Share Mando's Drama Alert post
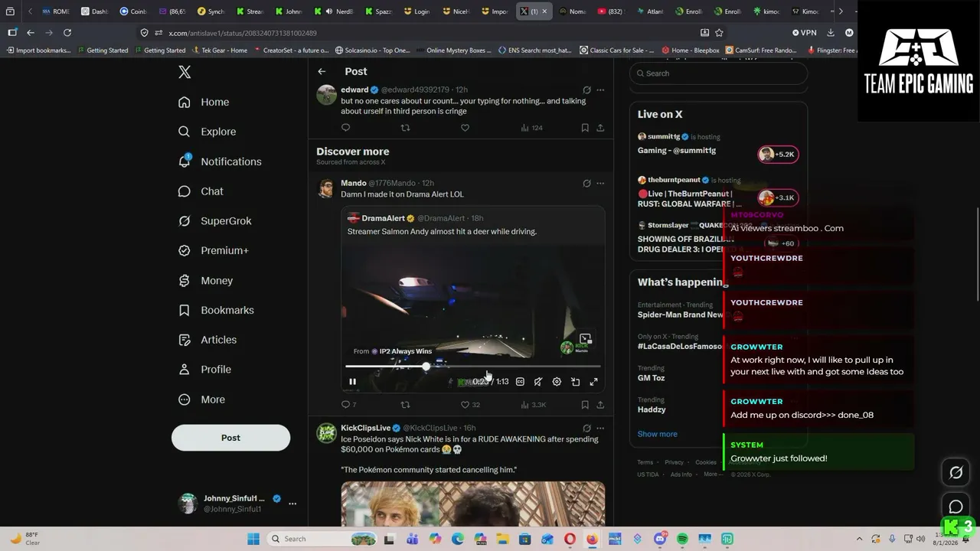This screenshot has width=980, height=551. (x=600, y=404)
